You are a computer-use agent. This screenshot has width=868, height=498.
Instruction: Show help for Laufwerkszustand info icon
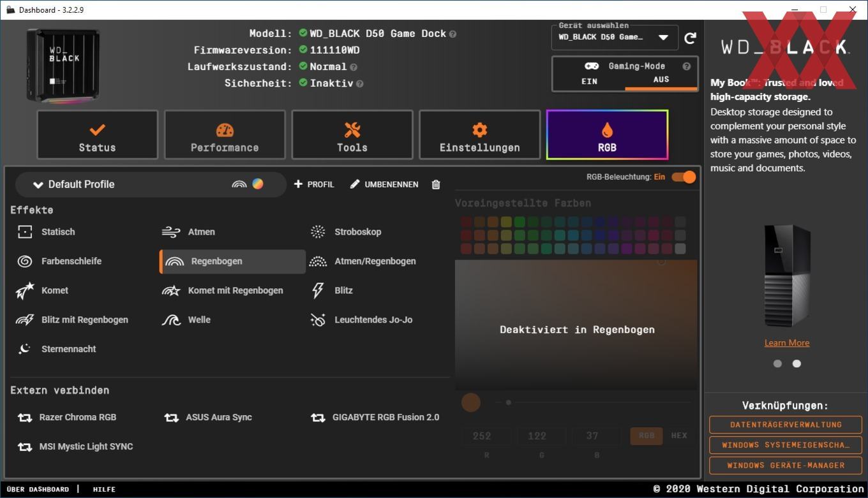point(353,67)
